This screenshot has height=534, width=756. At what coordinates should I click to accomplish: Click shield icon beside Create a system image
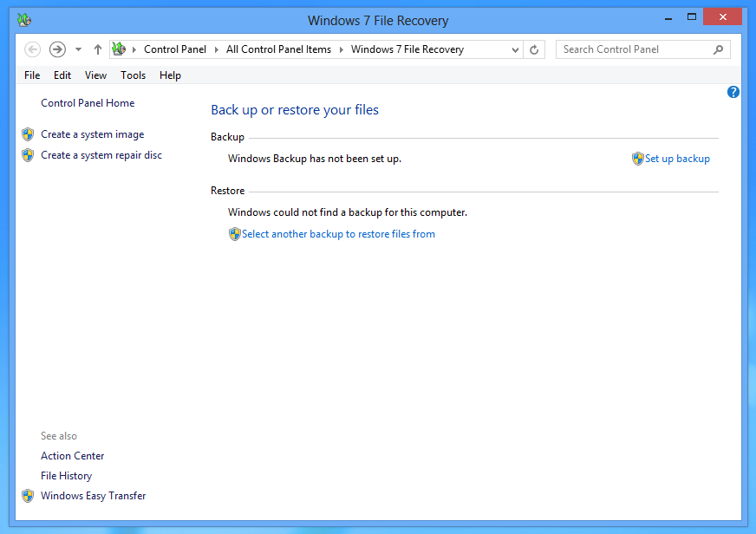(28, 134)
